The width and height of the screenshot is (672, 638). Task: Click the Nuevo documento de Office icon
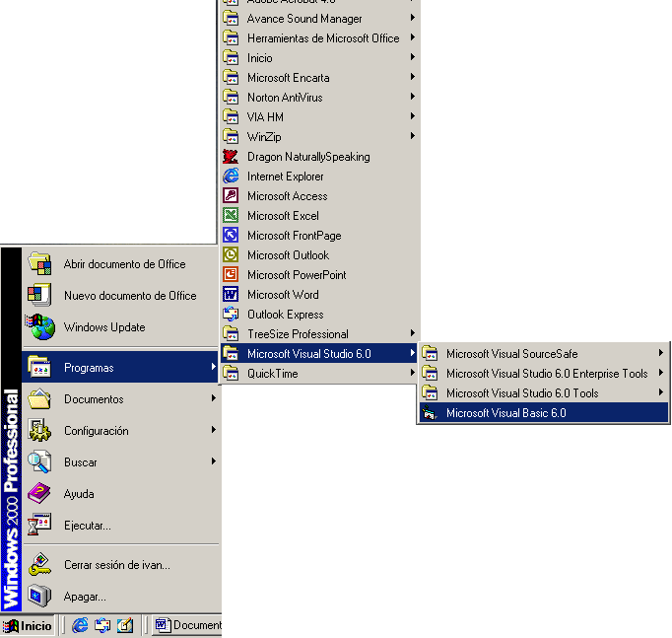39,295
